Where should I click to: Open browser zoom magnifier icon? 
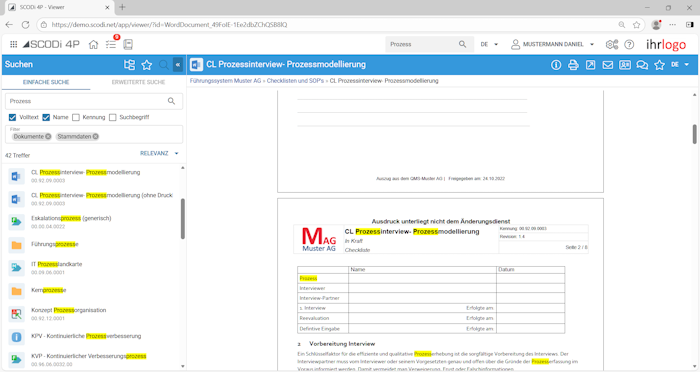click(x=621, y=25)
